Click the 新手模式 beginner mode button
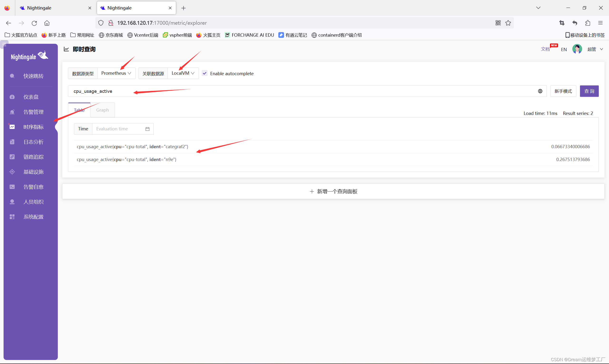609x364 pixels. [x=563, y=91]
